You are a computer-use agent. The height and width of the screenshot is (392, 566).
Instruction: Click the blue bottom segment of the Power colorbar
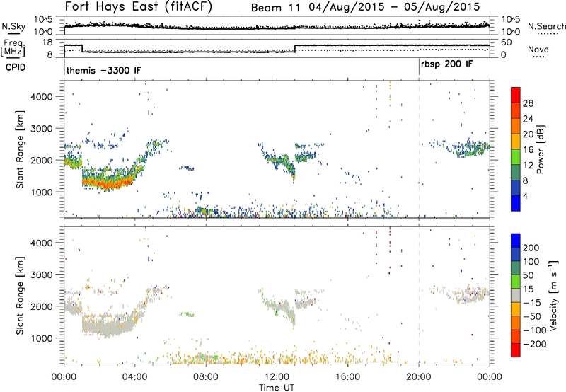pyautogui.click(x=516, y=203)
